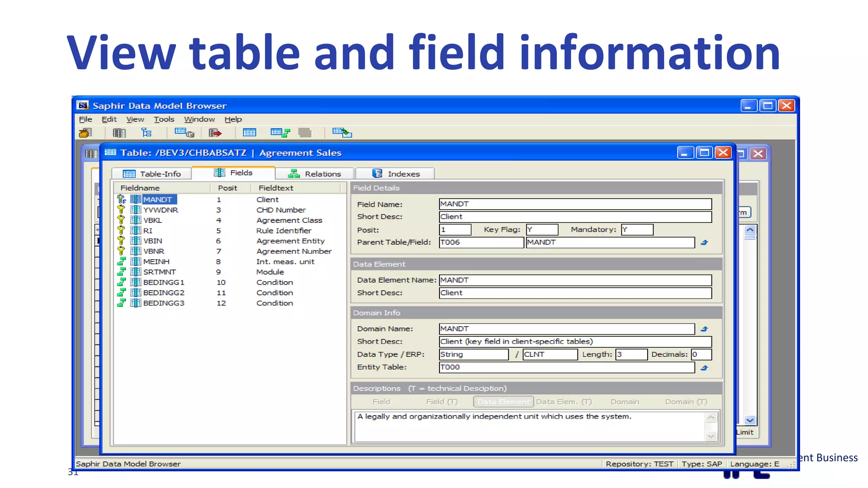Jump to entity table T000 arrow
Screen dimensions: 868x488
(704, 368)
